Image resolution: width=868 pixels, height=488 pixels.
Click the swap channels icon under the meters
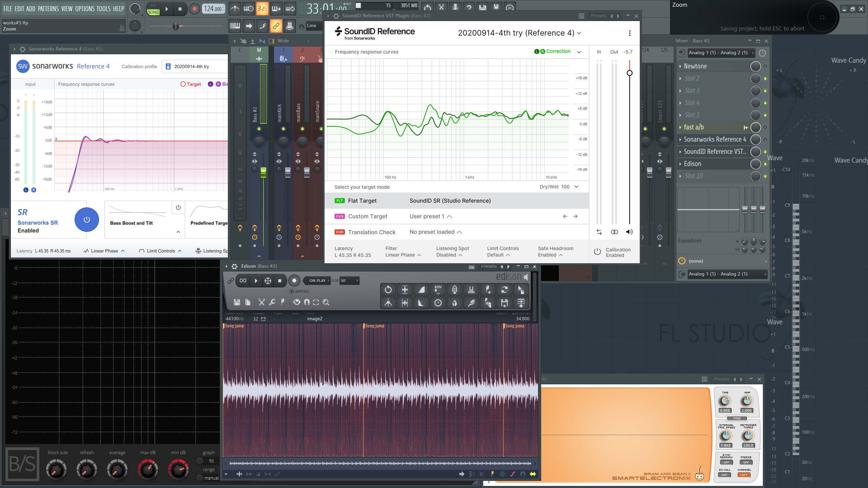[599, 232]
